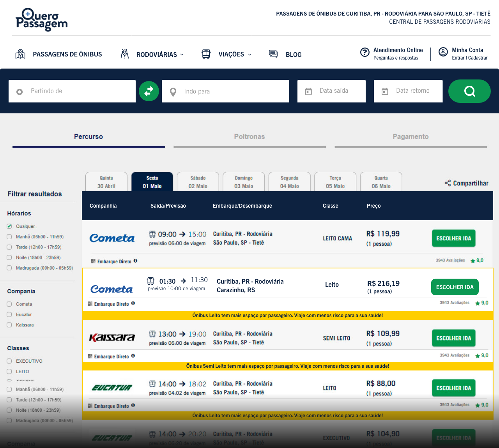Choose Escolher Ida for R$ 88,00 Eucatur trip

454,388
